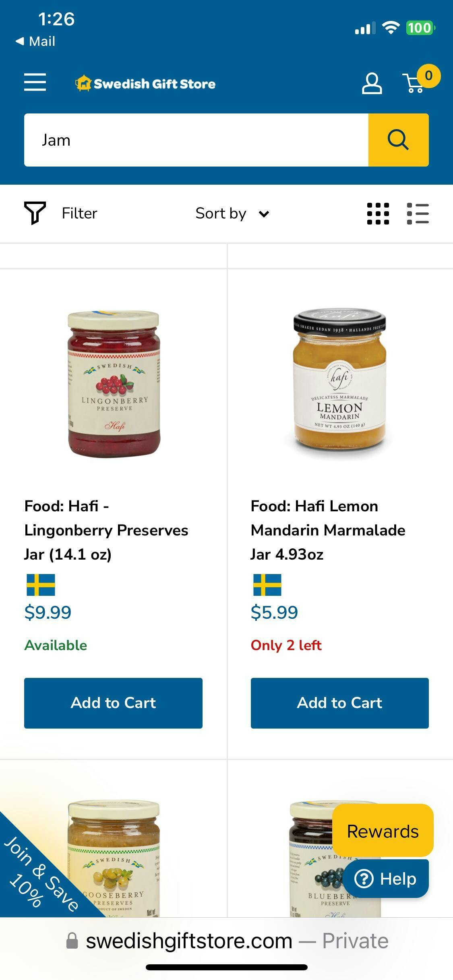This screenshot has height=980, width=453.
Task: Switch to list view layout
Action: point(418,214)
